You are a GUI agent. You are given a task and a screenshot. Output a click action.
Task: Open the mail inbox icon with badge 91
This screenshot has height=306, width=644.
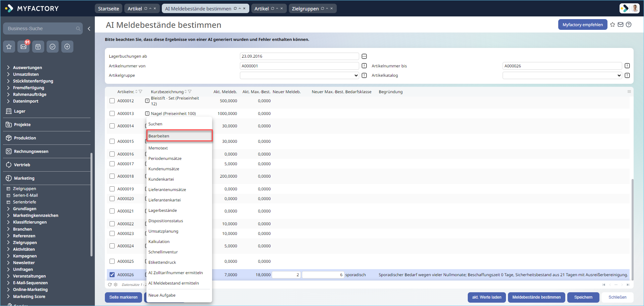23,47
